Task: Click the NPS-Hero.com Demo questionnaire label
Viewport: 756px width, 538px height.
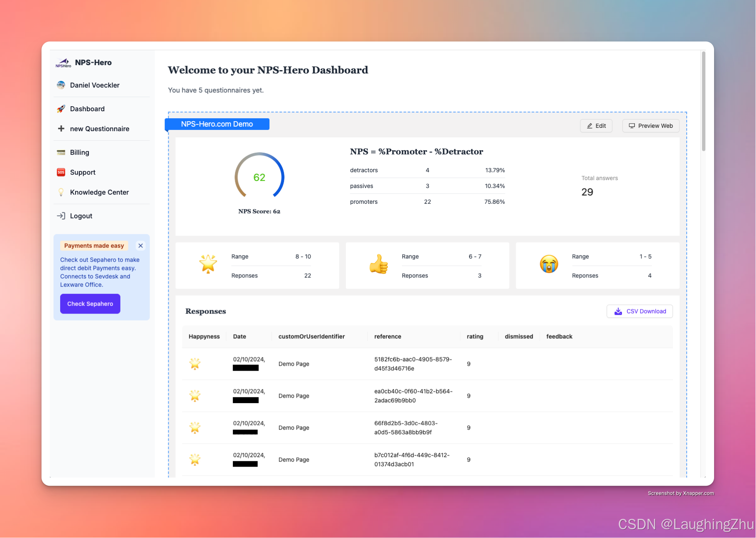Action: 217,124
